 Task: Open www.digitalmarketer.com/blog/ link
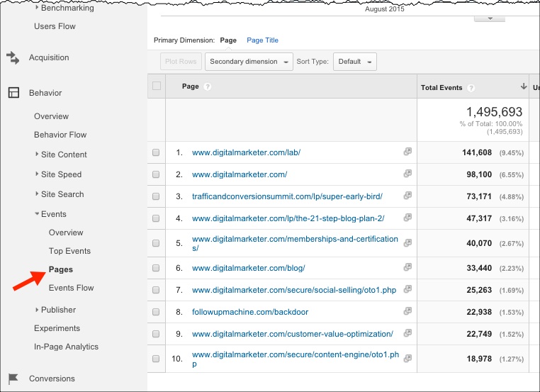[248, 268]
